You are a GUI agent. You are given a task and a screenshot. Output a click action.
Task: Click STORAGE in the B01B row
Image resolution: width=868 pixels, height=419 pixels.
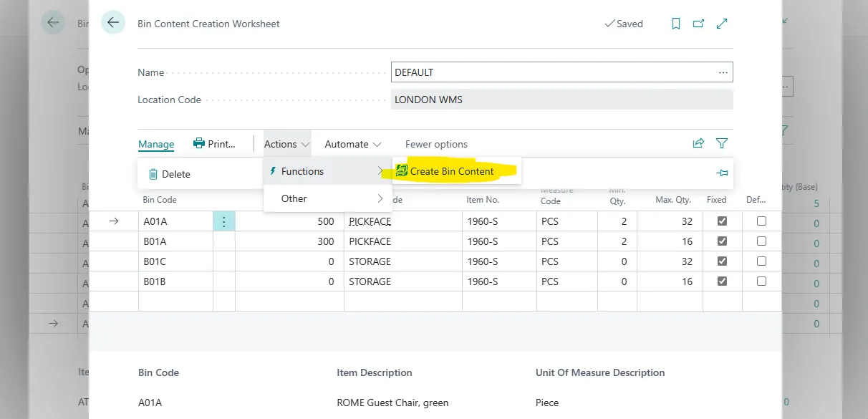(370, 281)
